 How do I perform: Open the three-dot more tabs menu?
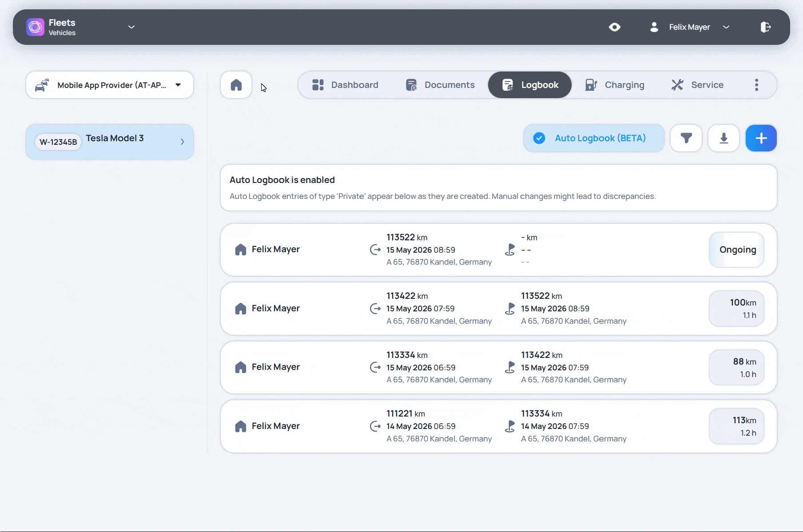(x=757, y=85)
